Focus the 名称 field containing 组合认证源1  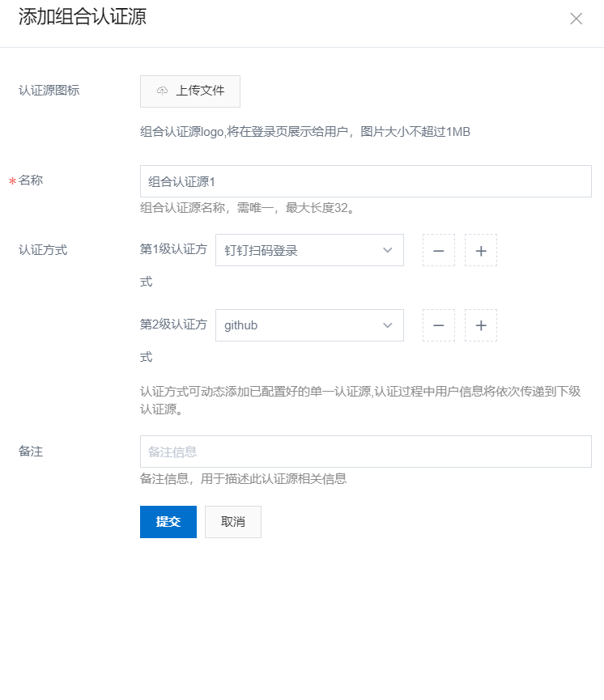tap(365, 181)
